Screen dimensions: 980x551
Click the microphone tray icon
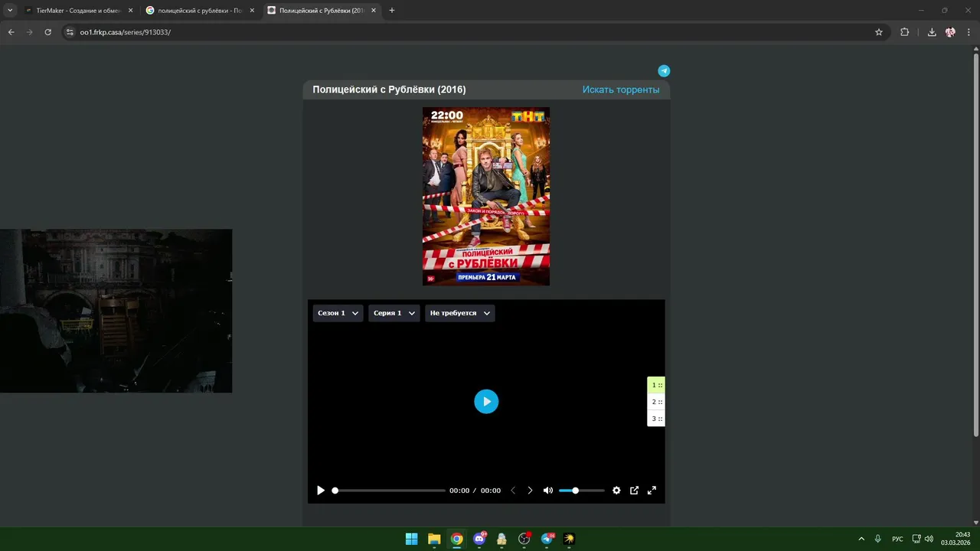[878, 539]
